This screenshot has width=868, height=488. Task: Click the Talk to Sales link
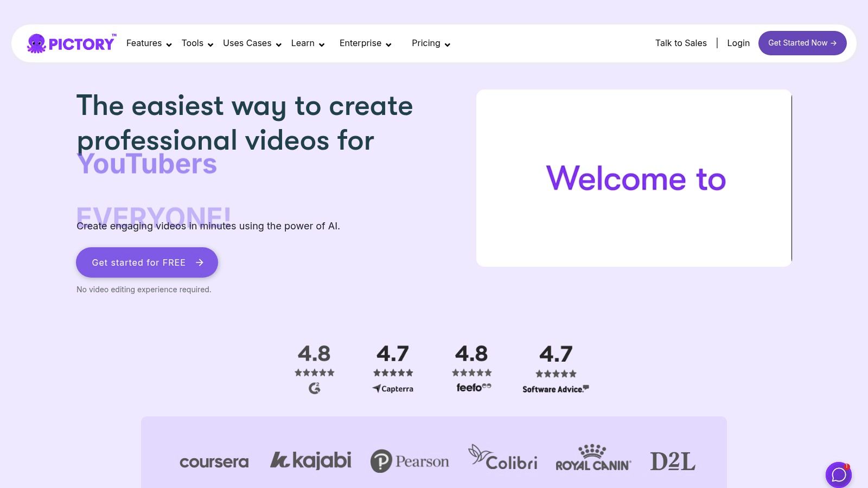[681, 43]
